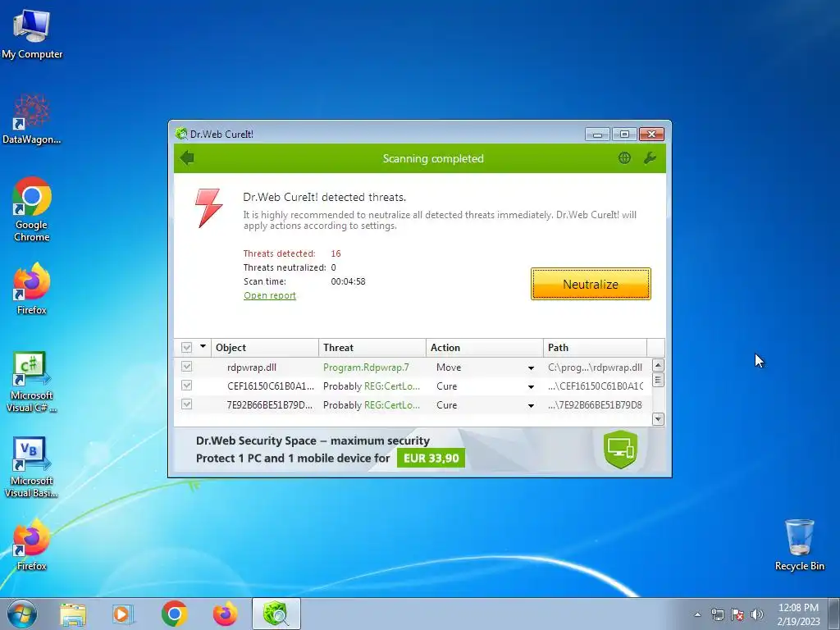The height and width of the screenshot is (630, 840).
Task: Open the language globe icon
Action: 624,158
